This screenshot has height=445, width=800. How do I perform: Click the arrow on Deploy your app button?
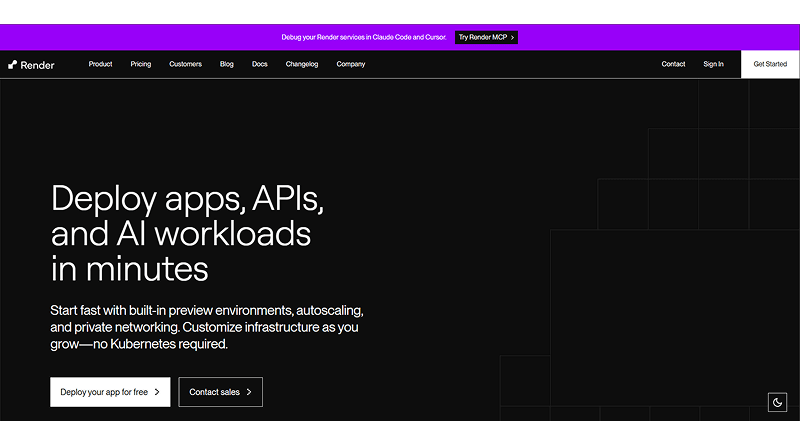(x=157, y=392)
